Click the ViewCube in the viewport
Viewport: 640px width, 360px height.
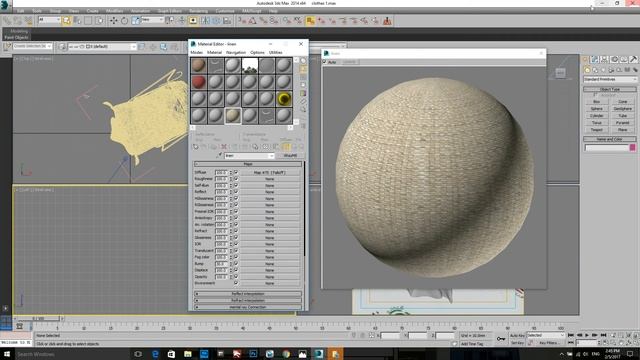(560, 73)
